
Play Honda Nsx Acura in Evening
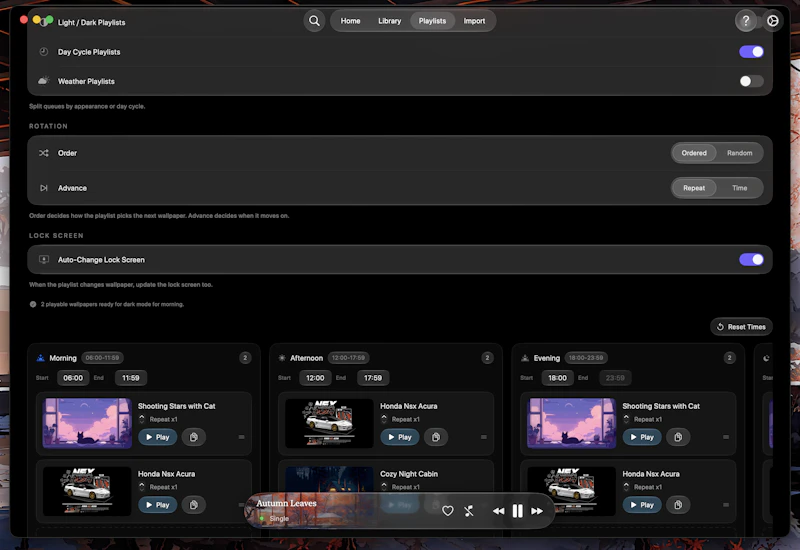pyautogui.click(x=642, y=505)
